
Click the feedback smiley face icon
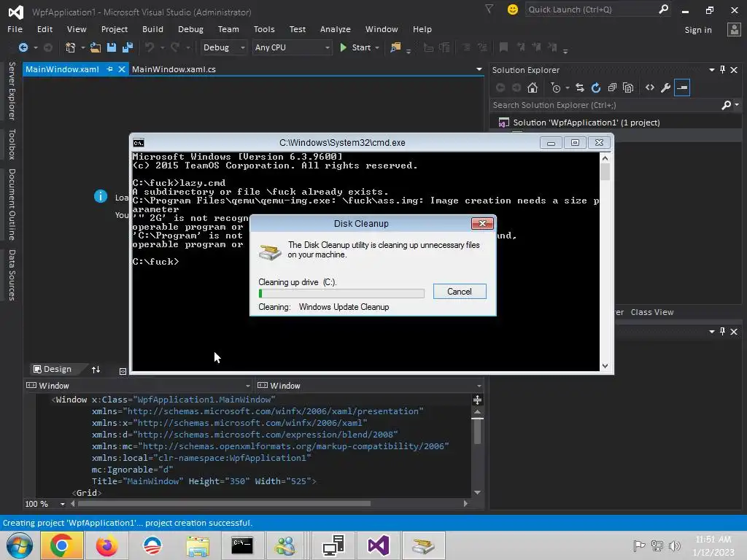(x=513, y=9)
